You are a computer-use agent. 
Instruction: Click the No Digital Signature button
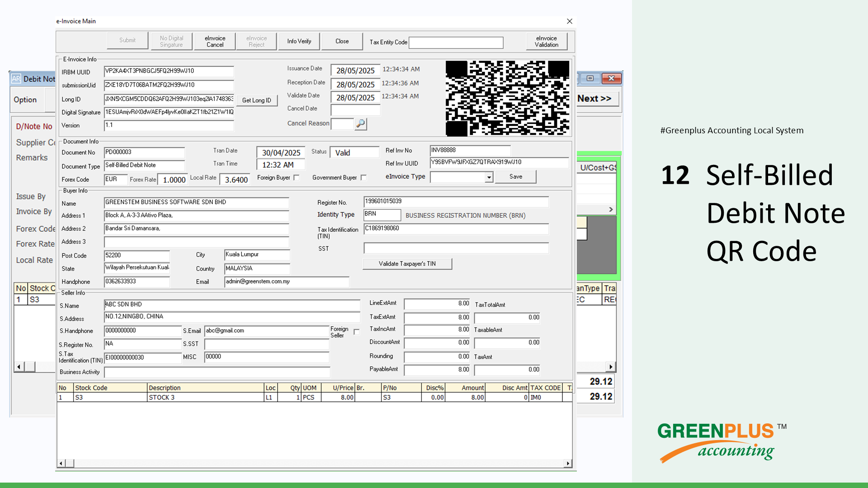click(171, 41)
